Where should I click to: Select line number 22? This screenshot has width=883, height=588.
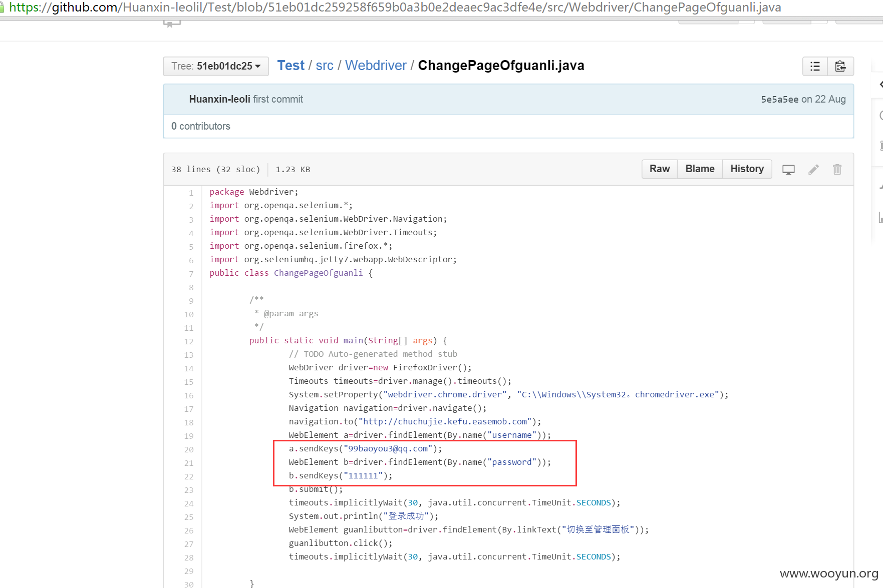coord(188,476)
